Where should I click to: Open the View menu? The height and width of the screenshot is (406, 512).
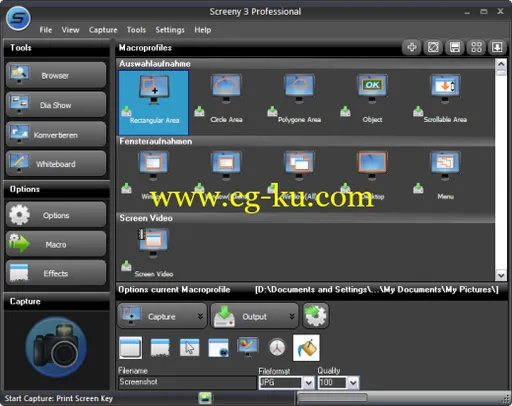coord(70,30)
